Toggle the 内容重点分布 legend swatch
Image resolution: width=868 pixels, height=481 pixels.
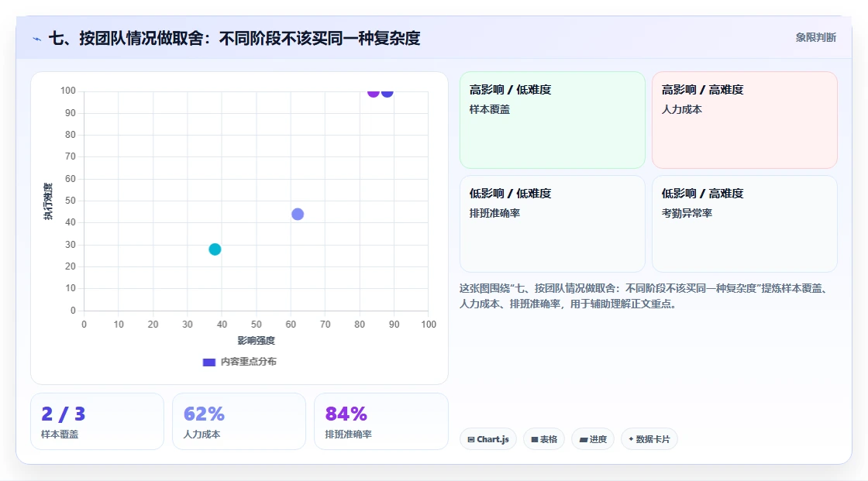[x=208, y=362]
